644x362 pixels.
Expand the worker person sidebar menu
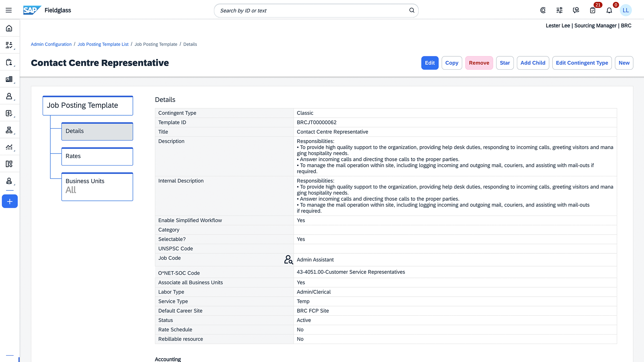click(x=9, y=96)
